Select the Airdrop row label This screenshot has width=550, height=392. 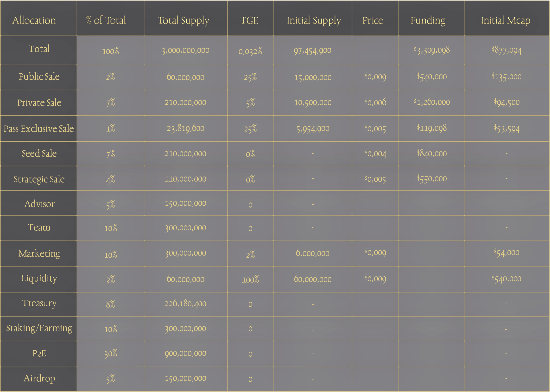pyautogui.click(x=39, y=379)
